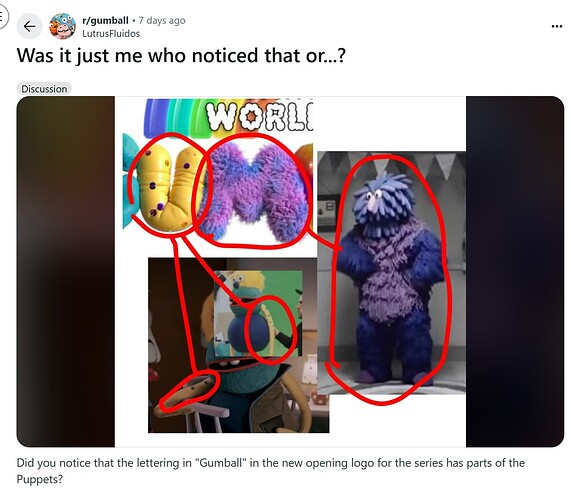Open the post options three-dot menu
The height and width of the screenshot is (500, 571).
point(556,26)
